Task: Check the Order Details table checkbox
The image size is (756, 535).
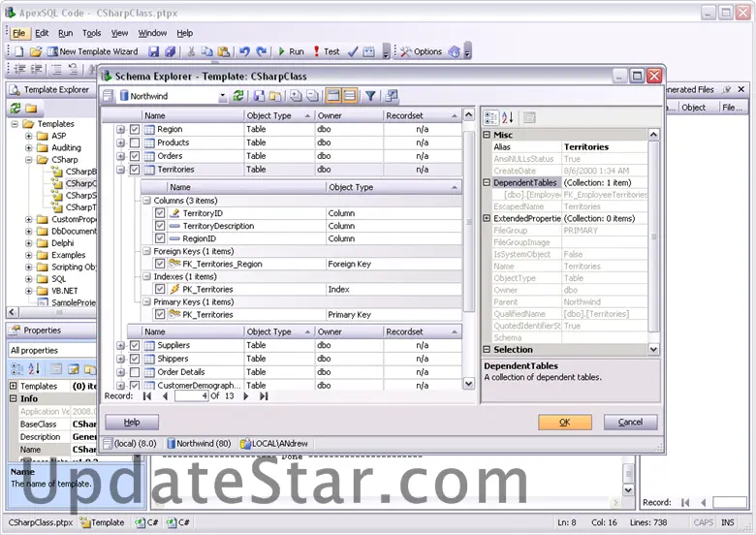Action: tap(135, 372)
